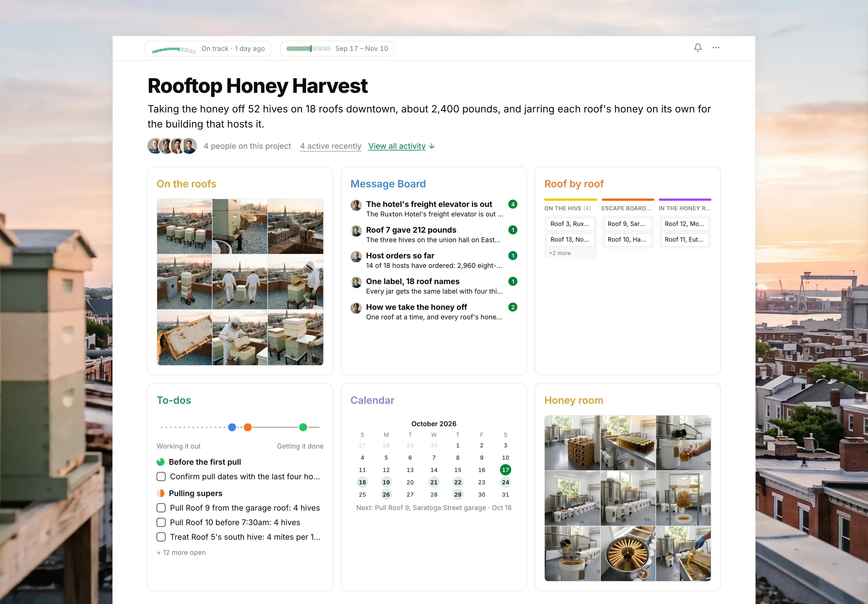
Task: Mark Treat Roof 5's south hive as done
Action: coord(161,537)
